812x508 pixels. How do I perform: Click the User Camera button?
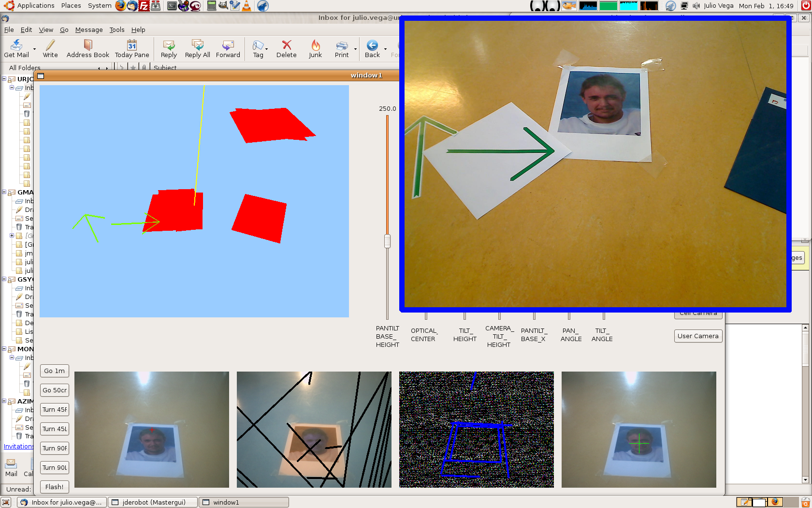(698, 336)
